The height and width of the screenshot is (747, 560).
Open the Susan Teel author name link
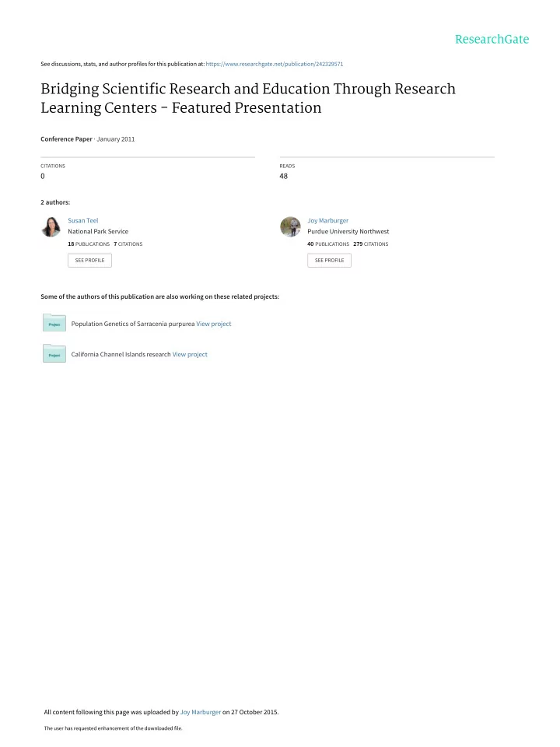coord(83,220)
